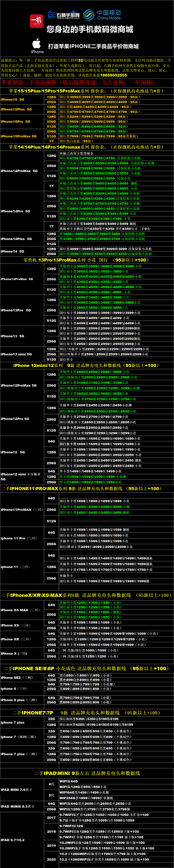Select the iPhone SE2（三网） model cell
The width and height of the screenshot is (174, 868).
(x=22, y=677)
